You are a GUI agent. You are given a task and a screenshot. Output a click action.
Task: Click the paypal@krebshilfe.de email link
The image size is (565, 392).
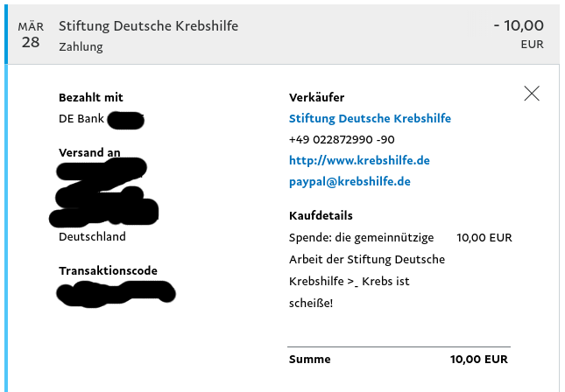(x=350, y=181)
